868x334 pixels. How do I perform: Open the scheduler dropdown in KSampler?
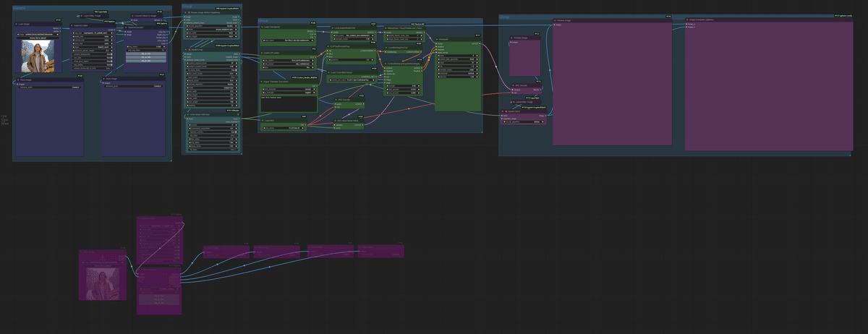point(457,73)
